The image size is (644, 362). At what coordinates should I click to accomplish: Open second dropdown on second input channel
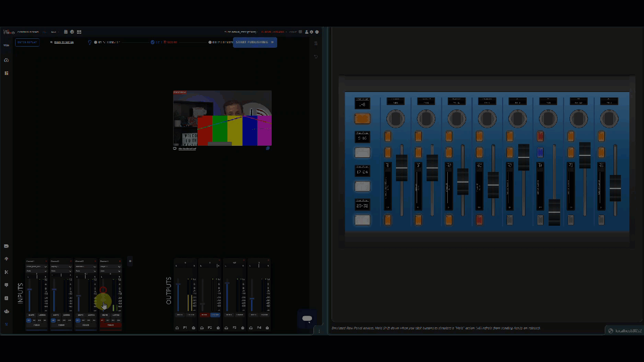point(61,271)
